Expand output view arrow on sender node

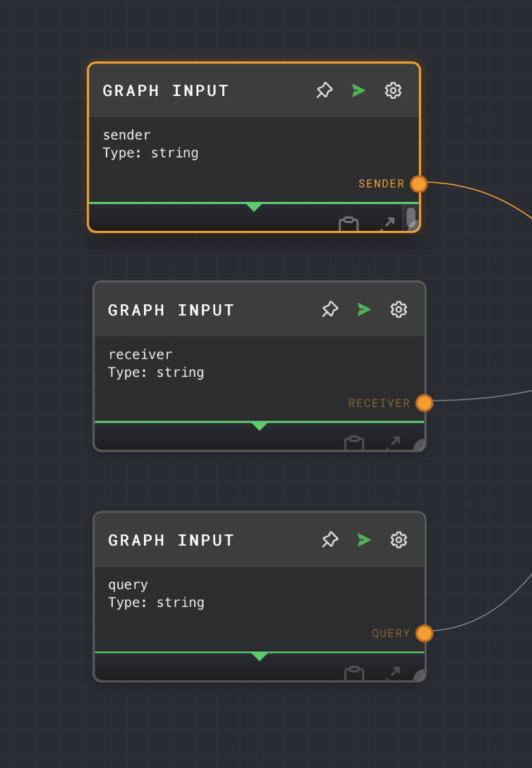tap(387, 224)
